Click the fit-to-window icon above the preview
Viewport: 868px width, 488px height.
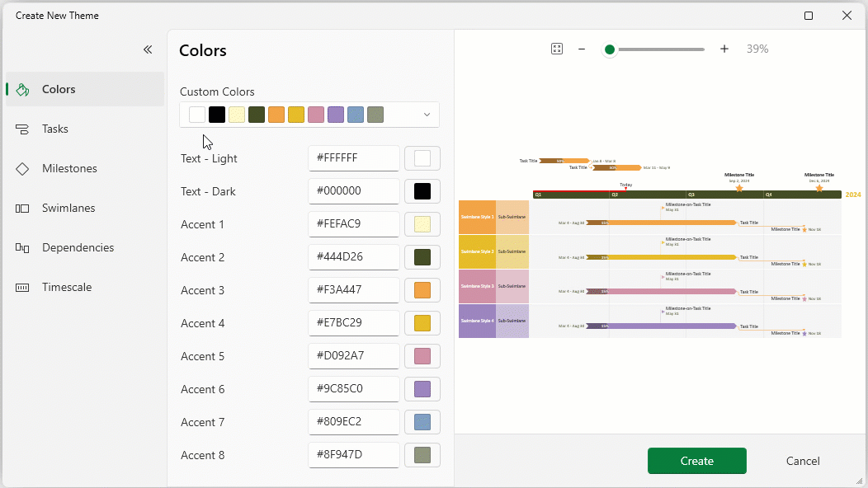557,48
